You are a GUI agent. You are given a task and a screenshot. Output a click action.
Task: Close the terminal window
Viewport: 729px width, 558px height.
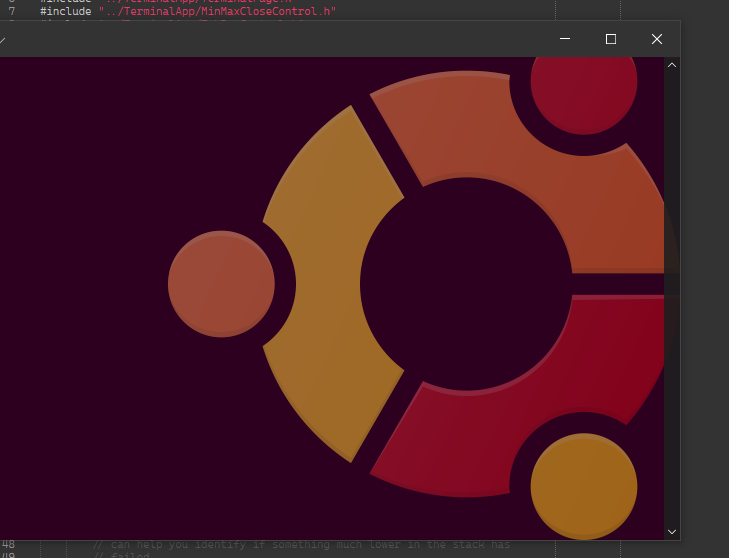coord(657,39)
